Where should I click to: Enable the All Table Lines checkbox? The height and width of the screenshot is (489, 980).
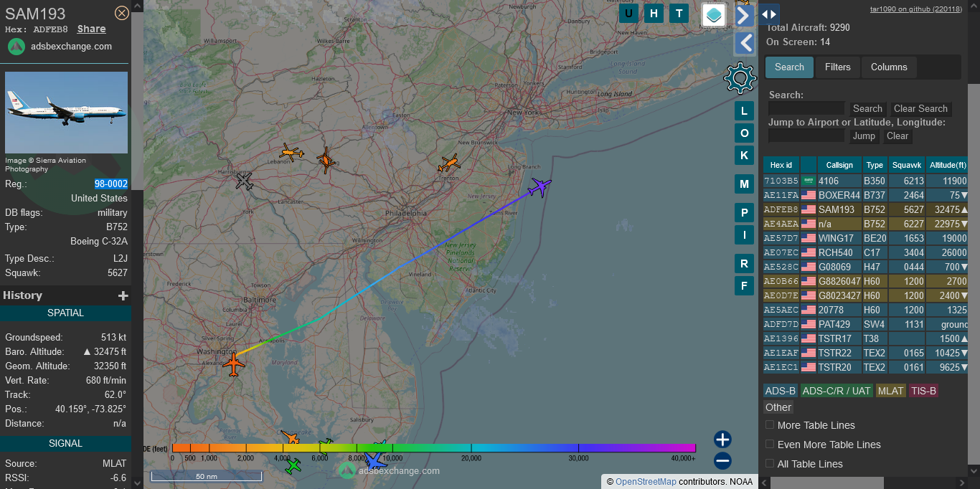pos(770,464)
